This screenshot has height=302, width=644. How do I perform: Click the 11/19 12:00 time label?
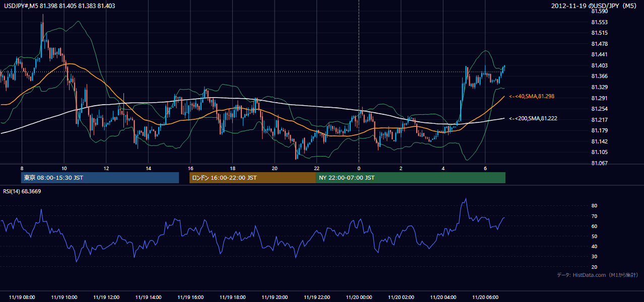(106, 297)
